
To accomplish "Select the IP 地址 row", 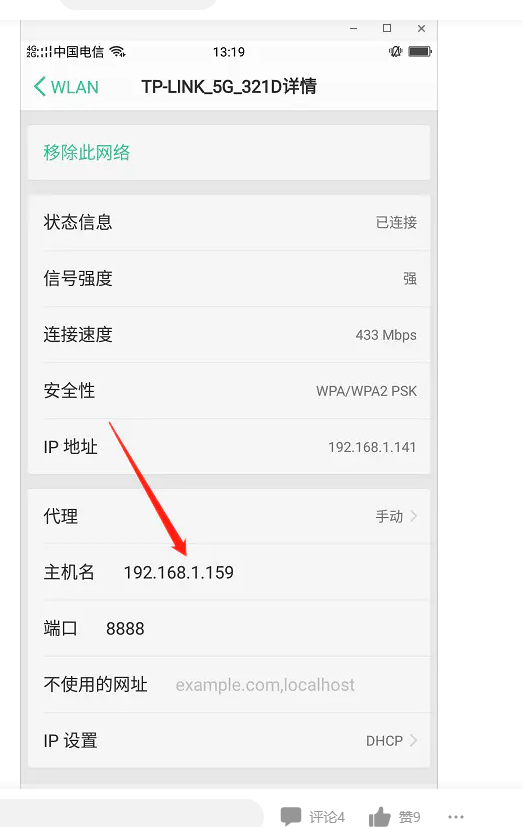I will 229,447.
